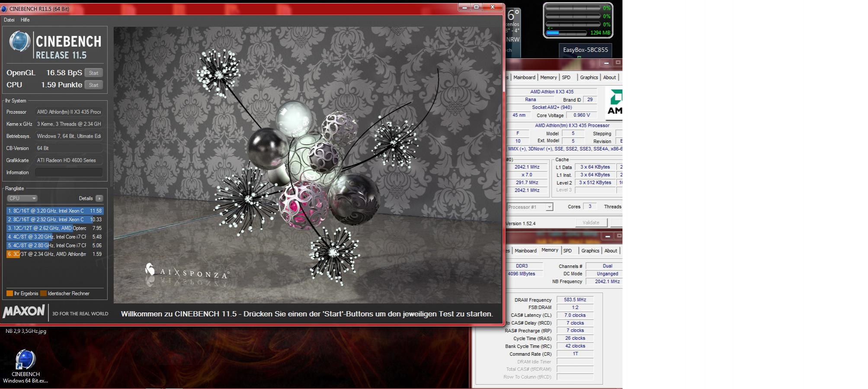This screenshot has height=389, width=868.
Task: Click the 16.58 BpS OpenGL score
Action: [x=64, y=73]
